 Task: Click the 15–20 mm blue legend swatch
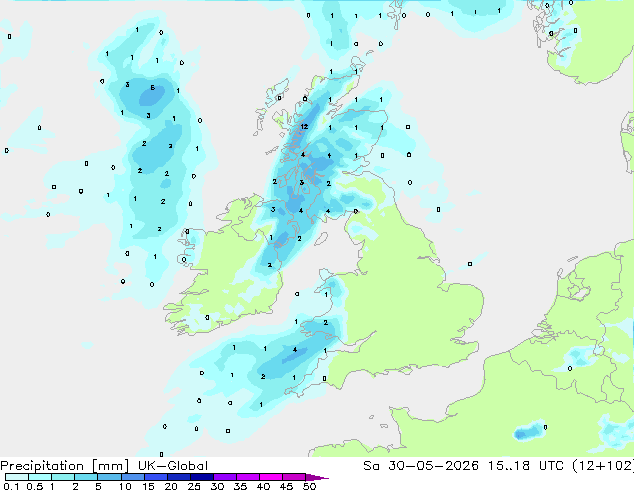[155, 477]
